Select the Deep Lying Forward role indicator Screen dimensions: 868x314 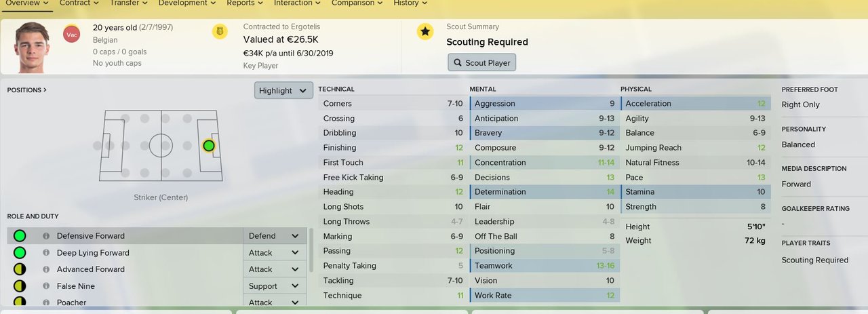coord(20,253)
